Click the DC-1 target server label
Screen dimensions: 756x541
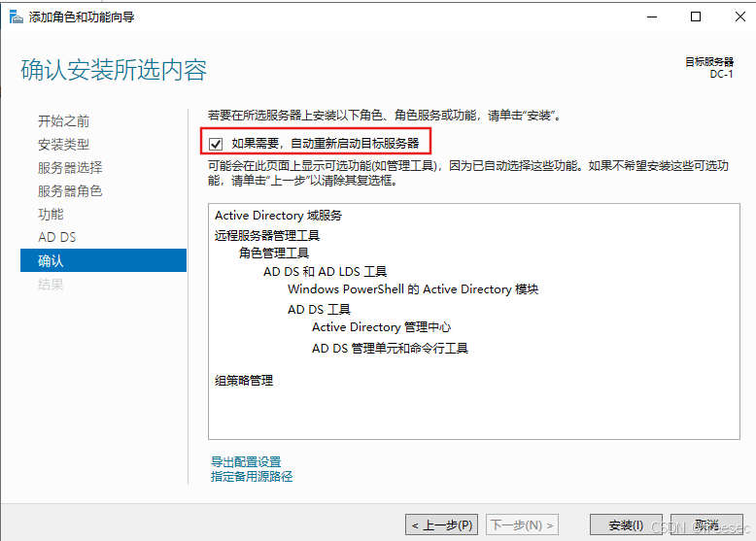[721, 74]
